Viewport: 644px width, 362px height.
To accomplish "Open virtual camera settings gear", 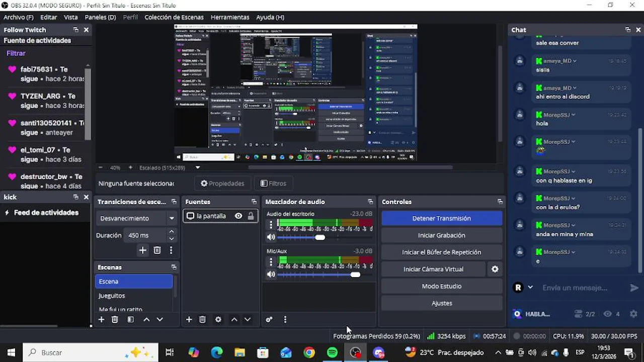I will tap(495, 269).
